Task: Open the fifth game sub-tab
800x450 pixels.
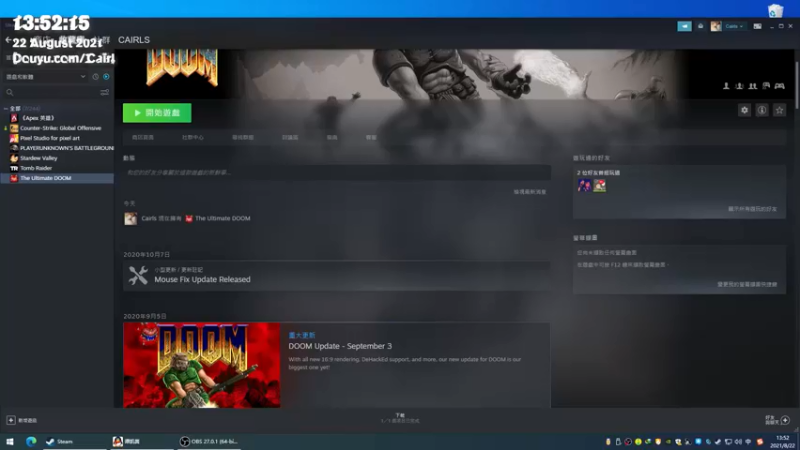Action: tap(332, 137)
